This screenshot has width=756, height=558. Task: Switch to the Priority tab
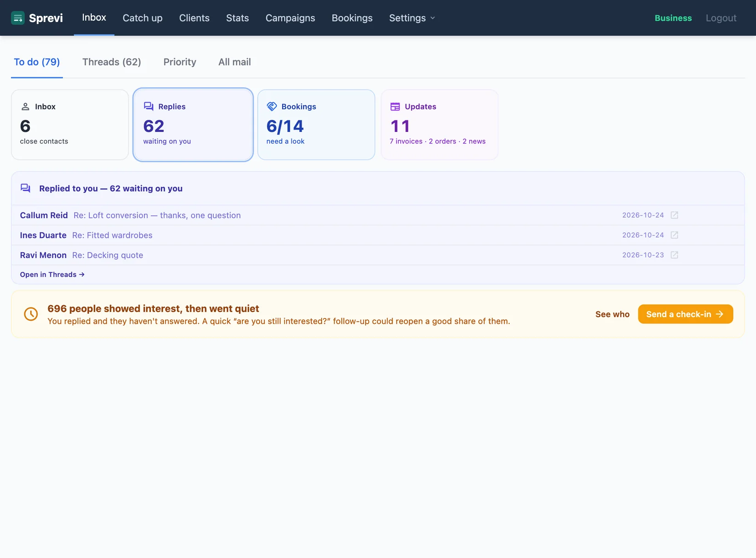click(x=180, y=62)
